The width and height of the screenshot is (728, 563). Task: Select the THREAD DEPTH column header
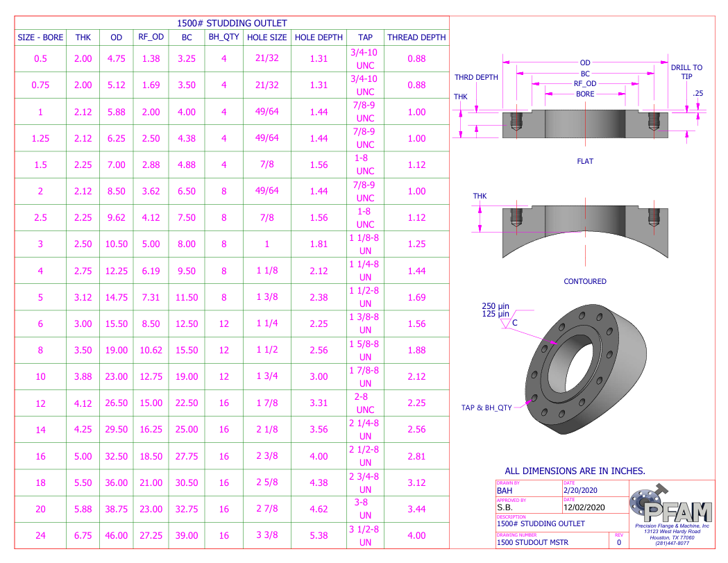(416, 37)
